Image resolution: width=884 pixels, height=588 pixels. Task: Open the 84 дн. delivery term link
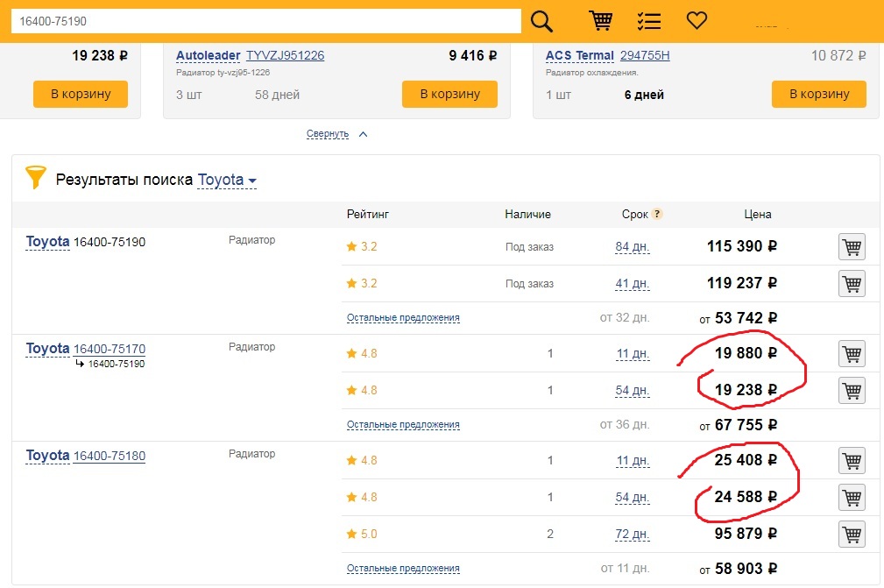[x=632, y=247]
